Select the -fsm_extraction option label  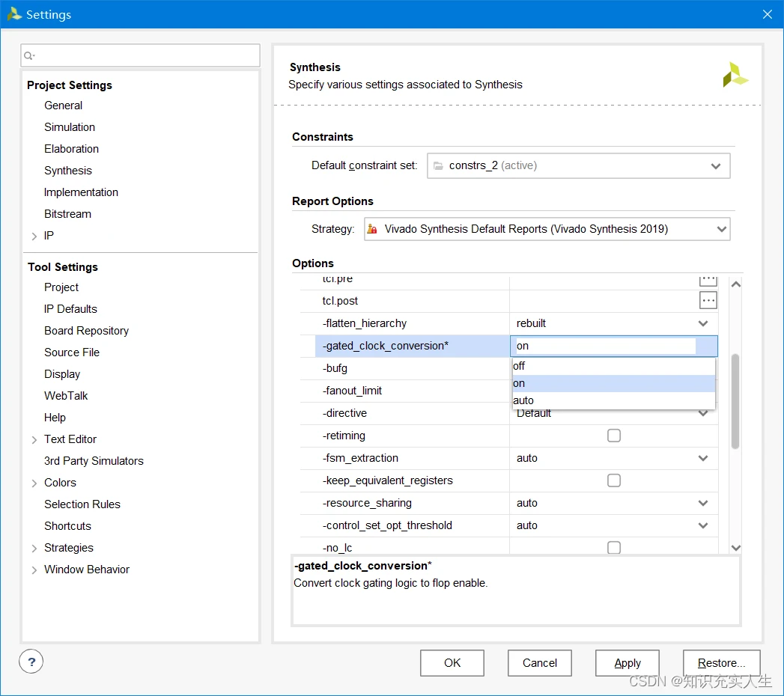tap(360, 458)
